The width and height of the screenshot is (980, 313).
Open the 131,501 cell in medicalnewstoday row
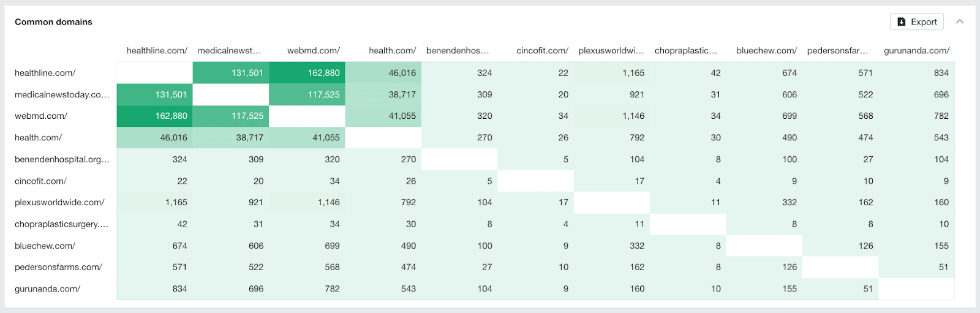point(155,95)
